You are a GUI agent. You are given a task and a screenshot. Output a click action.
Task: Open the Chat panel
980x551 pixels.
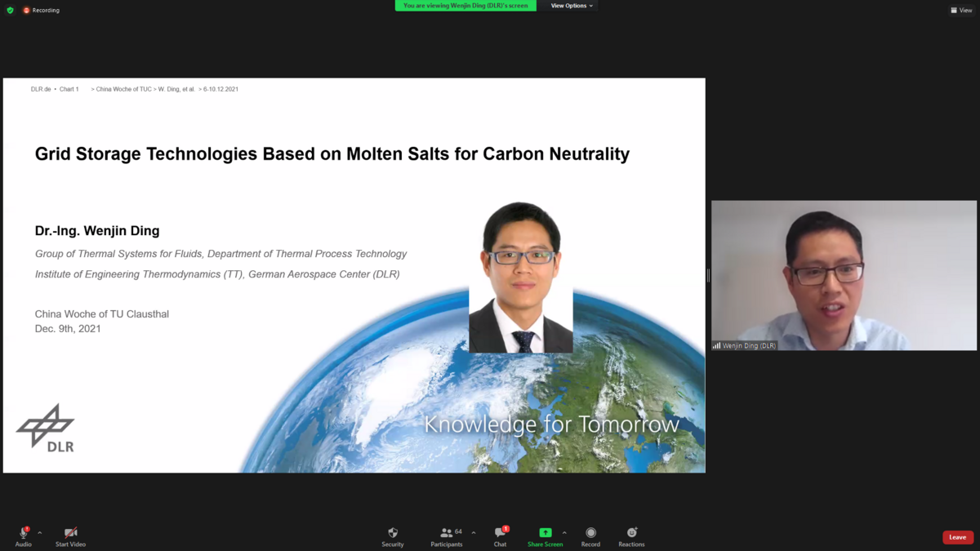500,537
